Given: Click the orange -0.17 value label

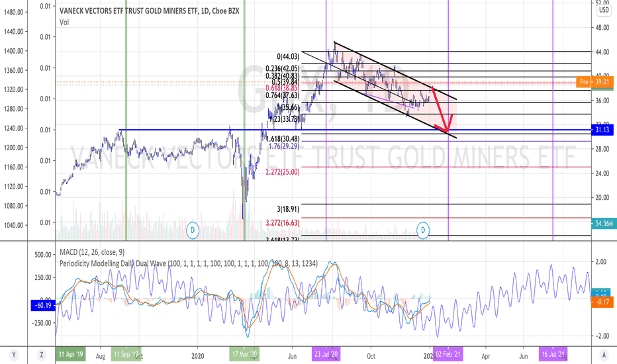Looking at the screenshot, I should click(602, 302).
